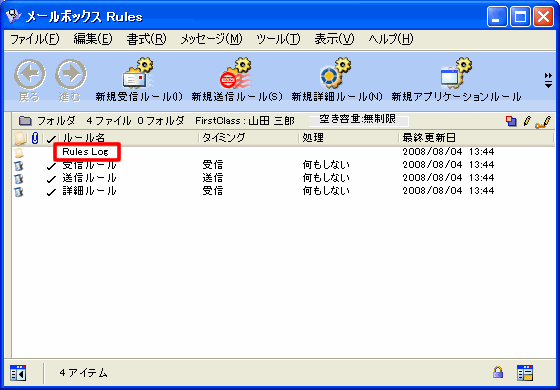Toggle the split pane icon in status bar
This screenshot has height=390, width=560.
[18, 373]
